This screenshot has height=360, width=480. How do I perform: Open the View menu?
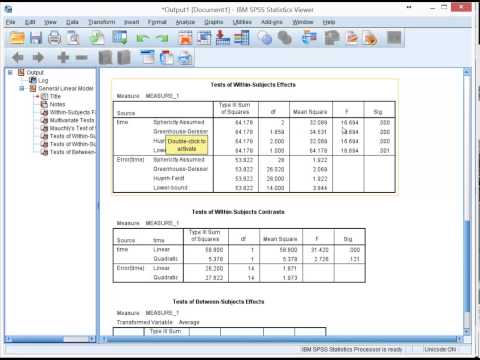tap(50, 22)
